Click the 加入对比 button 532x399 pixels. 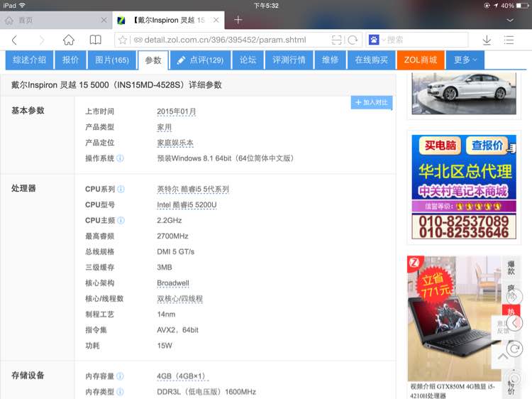point(372,102)
